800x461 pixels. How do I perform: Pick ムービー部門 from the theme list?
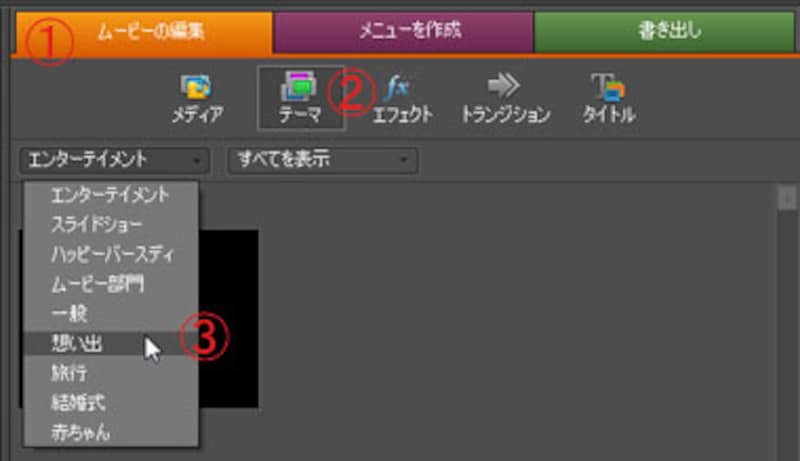click(97, 284)
